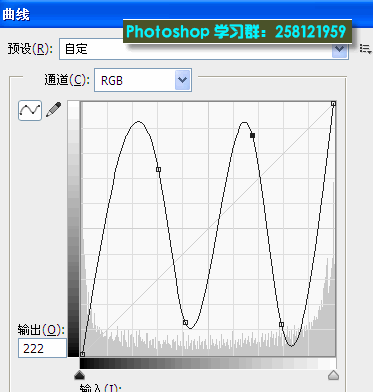Screen dimensions: 373x392
Task: Click the black point input slider
Action: point(79,376)
